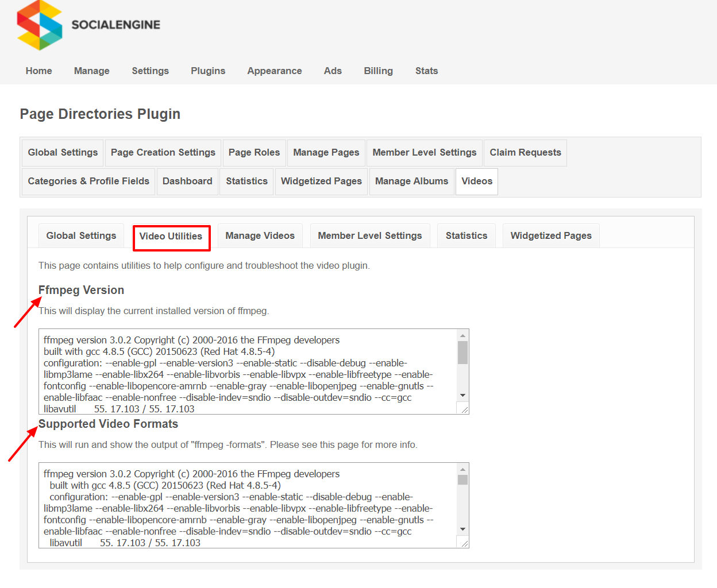The height and width of the screenshot is (588, 717).
Task: Click scrollbar thumb in Supported Formats box
Action: click(x=462, y=479)
